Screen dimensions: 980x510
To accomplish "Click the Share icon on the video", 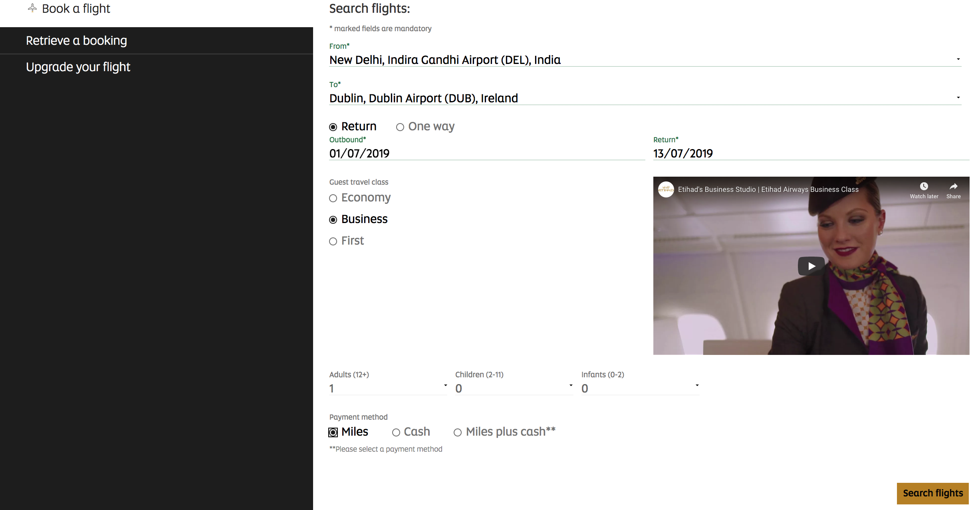I will (954, 186).
